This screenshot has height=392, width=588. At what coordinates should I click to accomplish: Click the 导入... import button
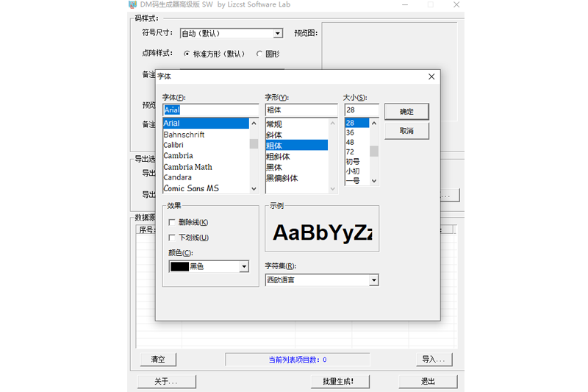pyautogui.click(x=434, y=360)
